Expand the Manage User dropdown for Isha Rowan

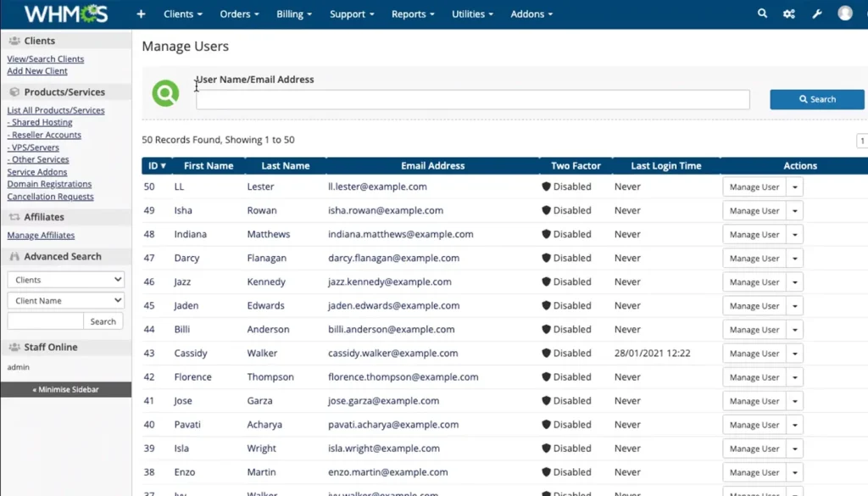click(x=794, y=210)
